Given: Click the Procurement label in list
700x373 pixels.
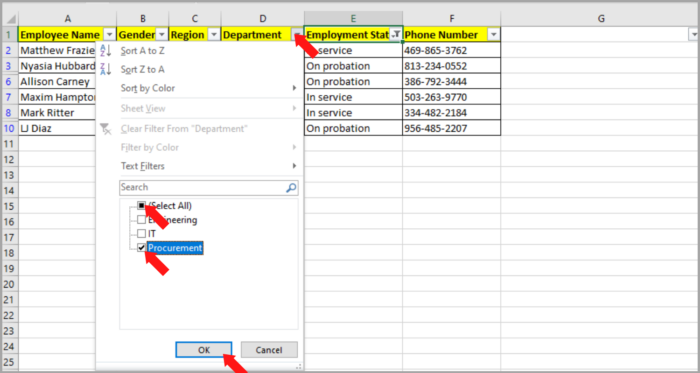Looking at the screenshot, I should [x=175, y=248].
